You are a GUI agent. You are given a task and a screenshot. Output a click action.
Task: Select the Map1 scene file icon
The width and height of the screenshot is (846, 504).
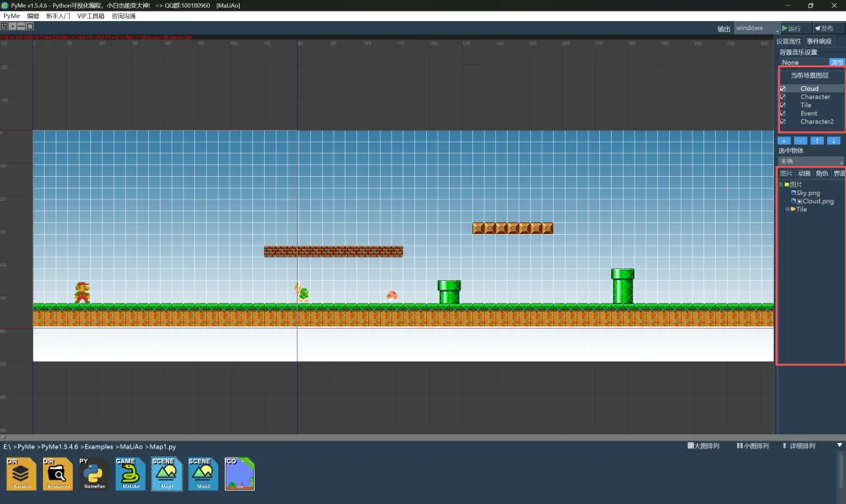pyautogui.click(x=167, y=473)
